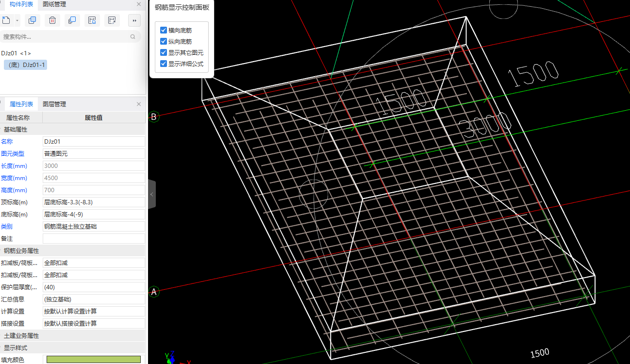The height and width of the screenshot is (364, 630).
Task: Click the Save component archive icon
Action: click(92, 20)
